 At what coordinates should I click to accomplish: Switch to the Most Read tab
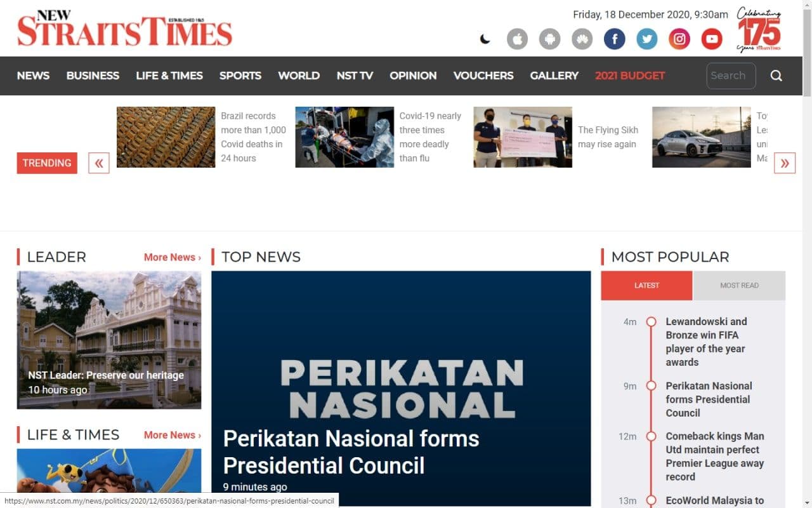point(739,286)
